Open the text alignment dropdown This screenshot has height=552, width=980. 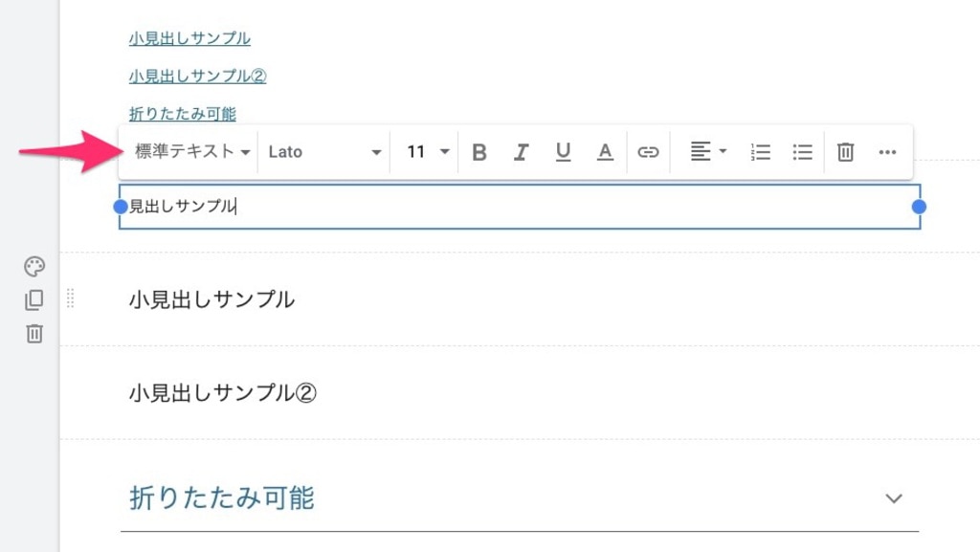coord(708,152)
